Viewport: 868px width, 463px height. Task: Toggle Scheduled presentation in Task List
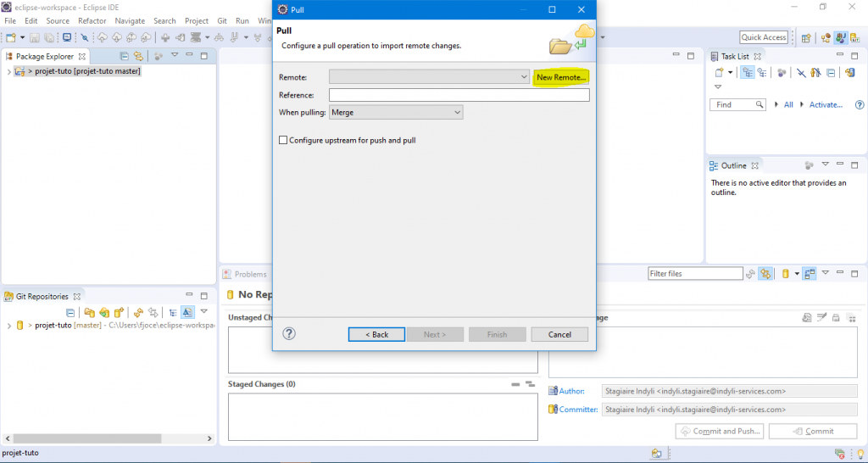(x=762, y=73)
